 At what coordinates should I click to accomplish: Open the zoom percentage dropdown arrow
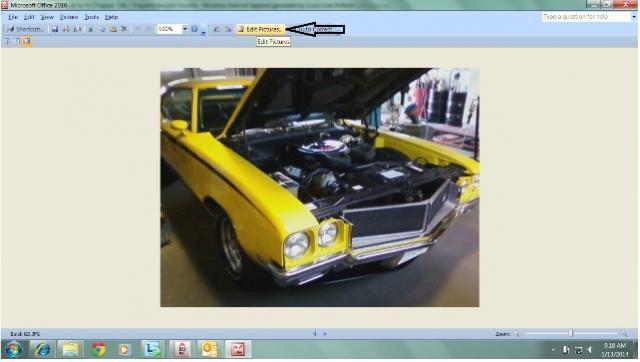tap(184, 29)
